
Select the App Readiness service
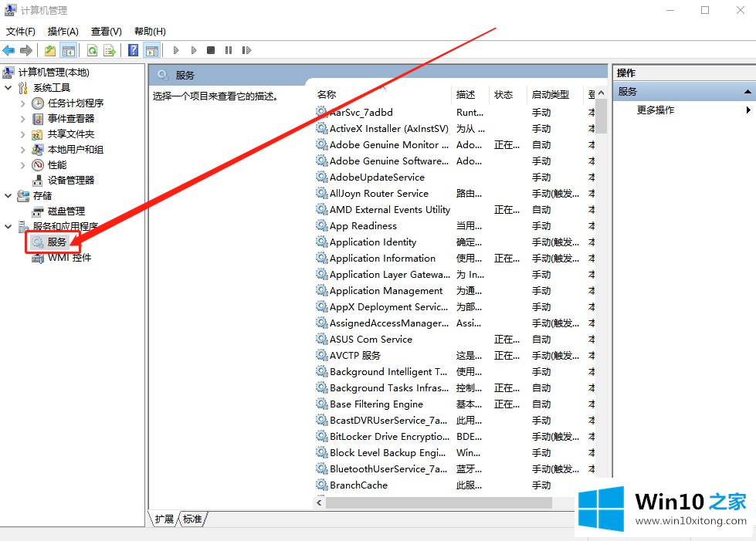click(363, 226)
